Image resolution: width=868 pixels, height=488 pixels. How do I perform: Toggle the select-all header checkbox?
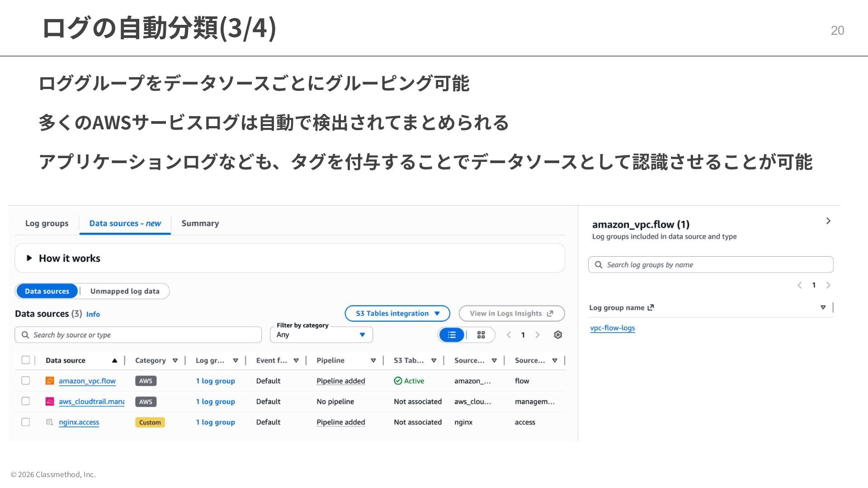26,360
